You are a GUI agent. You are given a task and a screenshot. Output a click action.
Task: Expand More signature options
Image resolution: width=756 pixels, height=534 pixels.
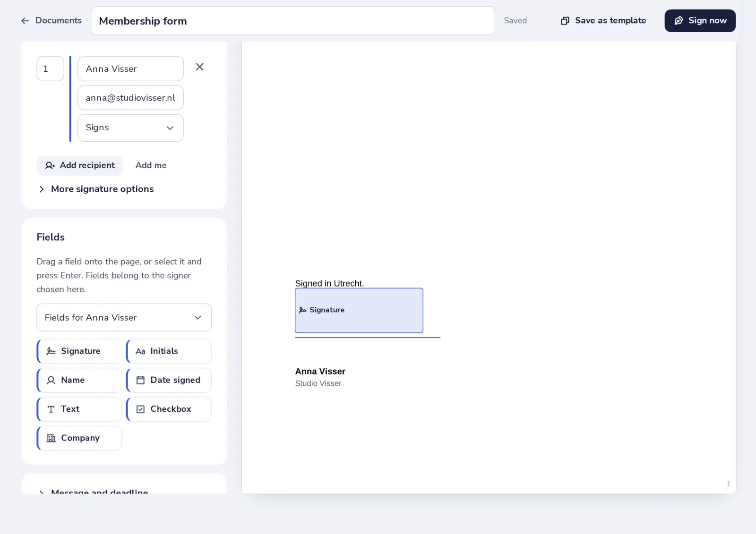coord(95,189)
